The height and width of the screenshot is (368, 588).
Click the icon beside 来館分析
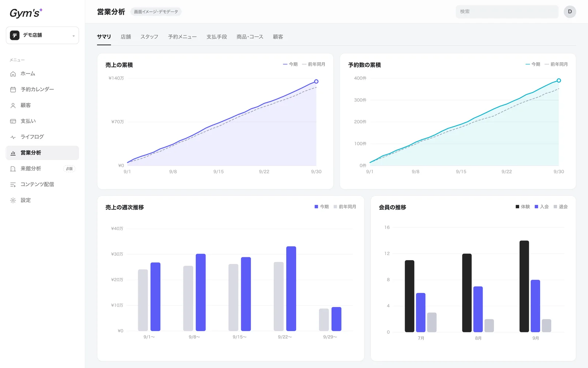(x=13, y=169)
